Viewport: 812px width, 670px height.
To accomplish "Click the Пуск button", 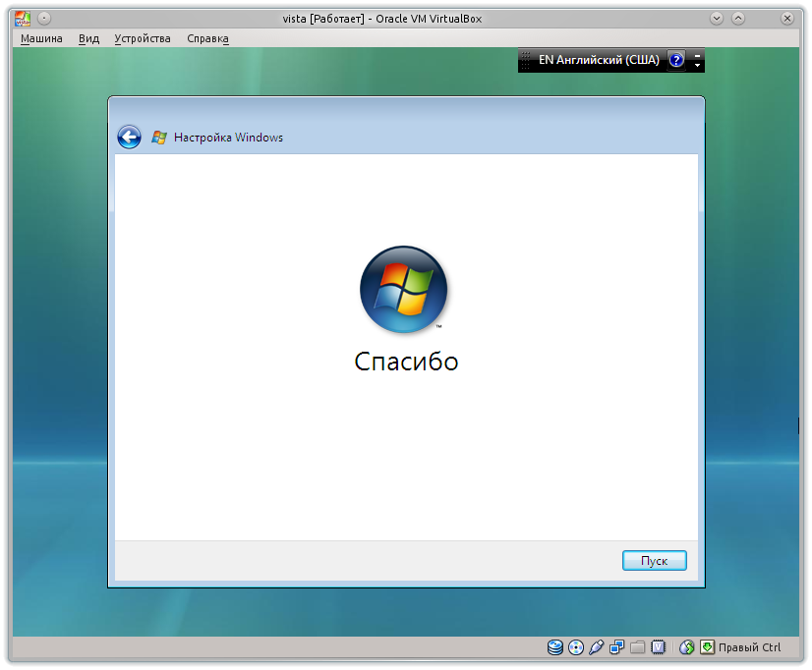I will click(x=654, y=560).
